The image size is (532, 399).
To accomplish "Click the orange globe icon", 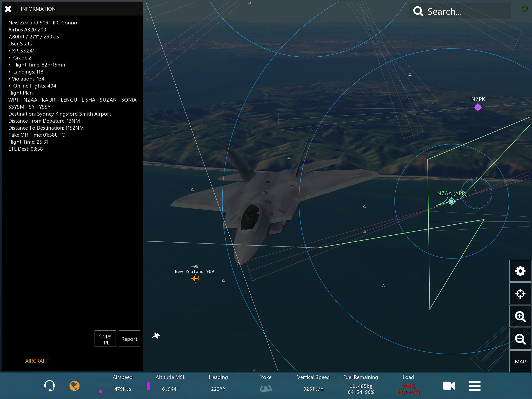I will tap(75, 386).
